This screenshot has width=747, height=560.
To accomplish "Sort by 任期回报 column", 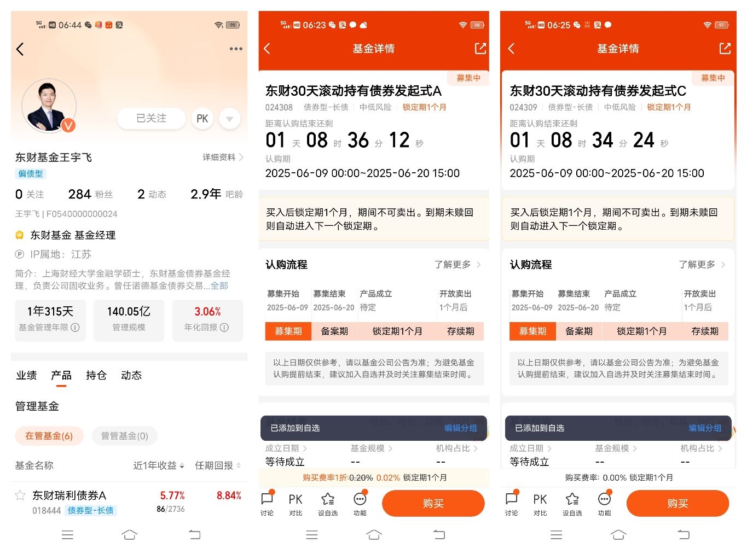I will 218,465.
